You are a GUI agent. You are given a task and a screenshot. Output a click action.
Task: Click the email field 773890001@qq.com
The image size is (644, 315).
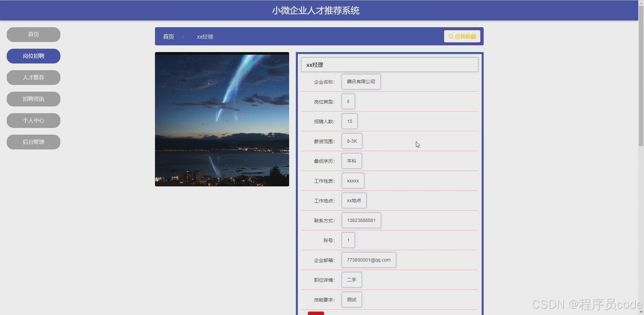368,260
